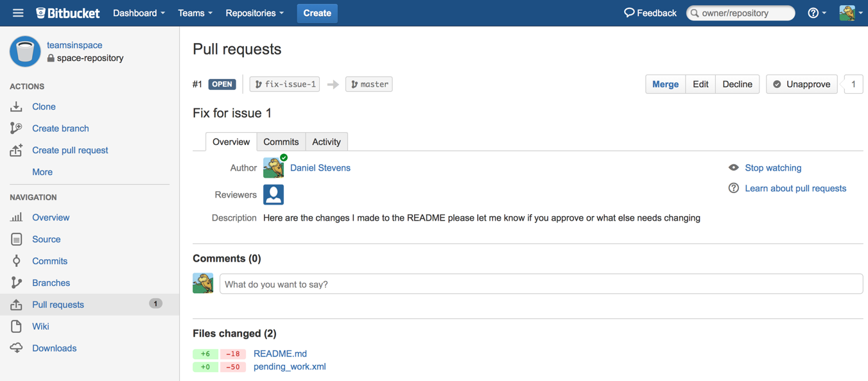
Task: Switch to the Commits tab
Action: coord(281,141)
